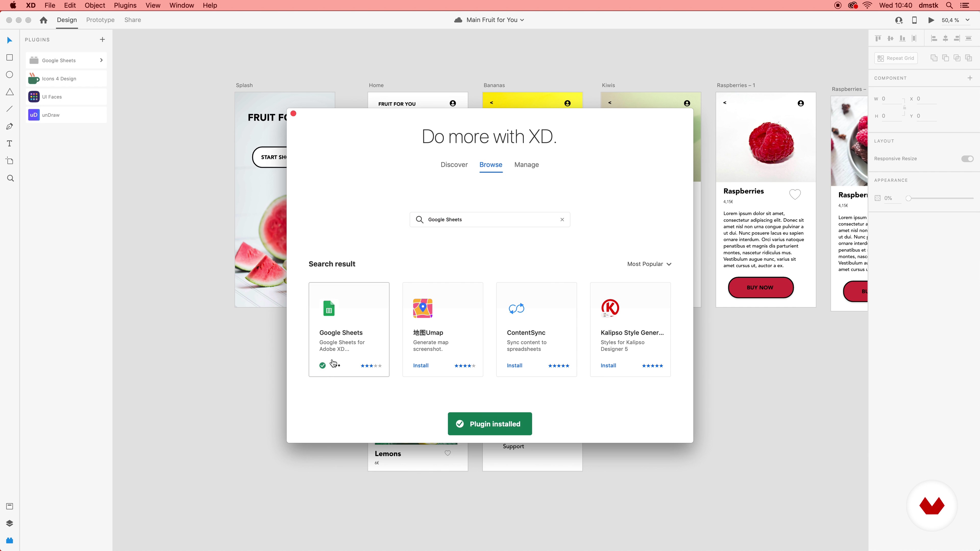The height and width of the screenshot is (551, 980).
Task: Click the add plugin plus icon
Action: [102, 40]
